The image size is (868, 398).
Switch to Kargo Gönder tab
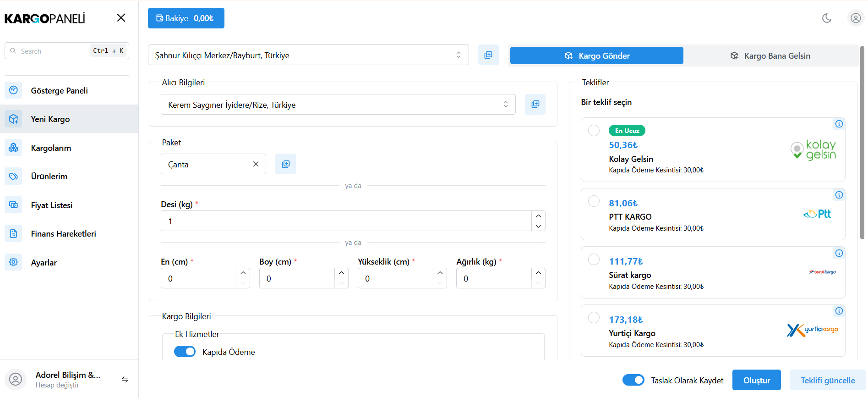(596, 55)
